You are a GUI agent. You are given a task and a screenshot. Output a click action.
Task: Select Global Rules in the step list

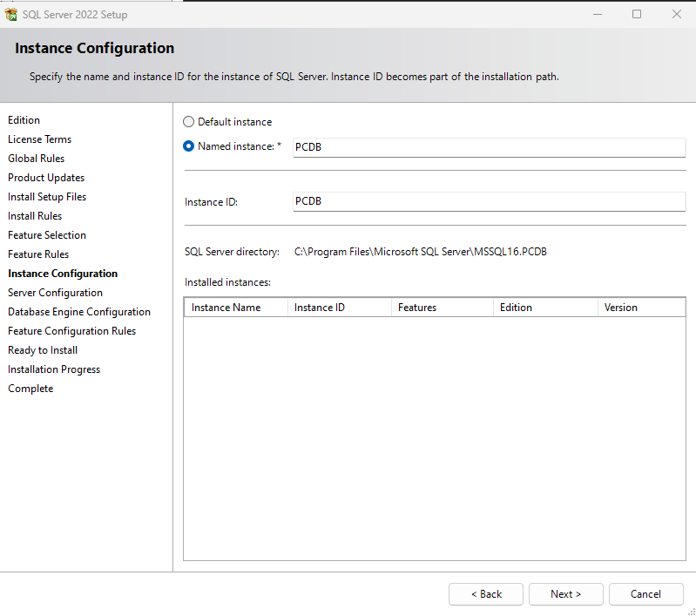pos(36,159)
